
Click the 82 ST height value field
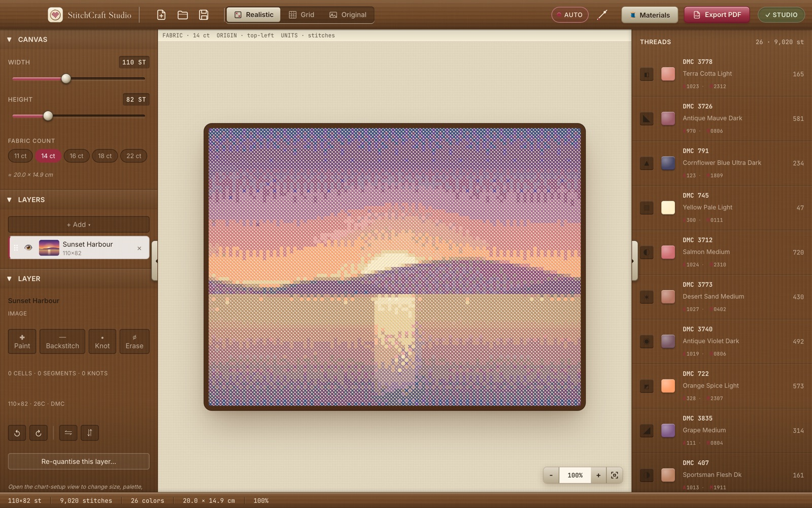[x=136, y=100]
